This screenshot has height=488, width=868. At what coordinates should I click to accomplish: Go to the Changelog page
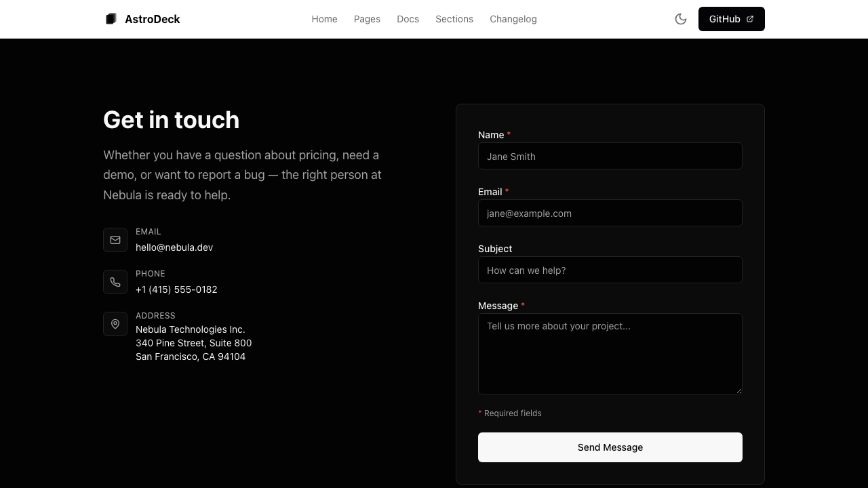(x=513, y=19)
